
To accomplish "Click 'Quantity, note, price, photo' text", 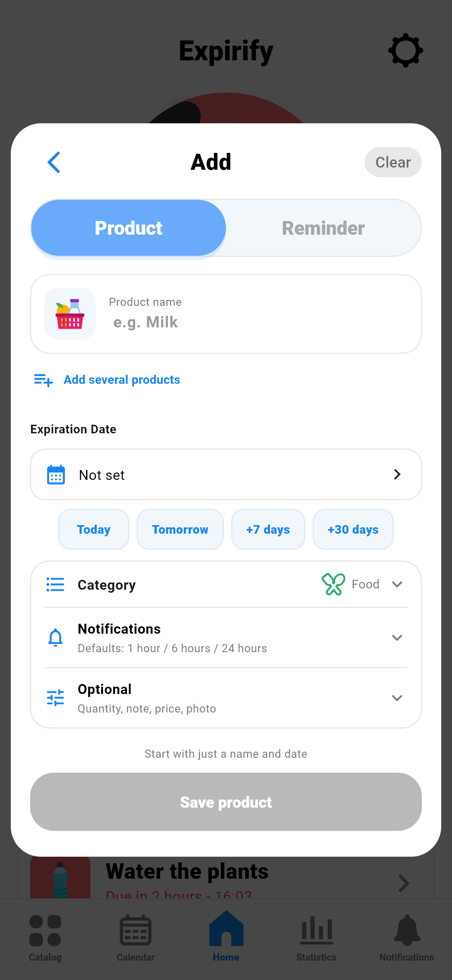I will point(147,709).
